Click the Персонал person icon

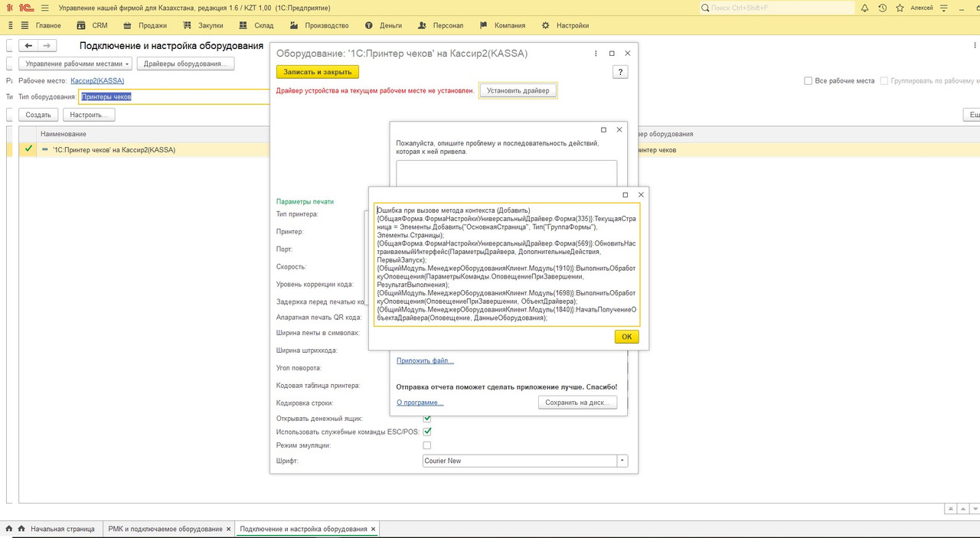(423, 25)
